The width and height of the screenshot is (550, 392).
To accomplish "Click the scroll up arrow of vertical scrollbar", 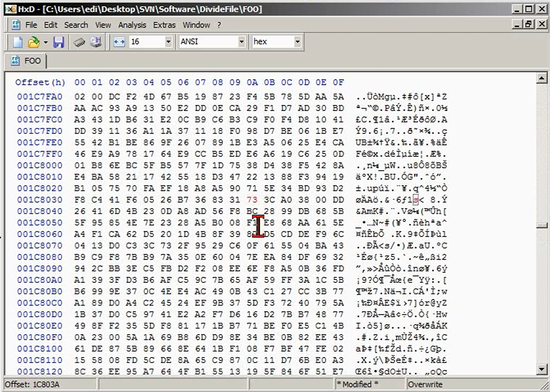I will tap(542, 78).
